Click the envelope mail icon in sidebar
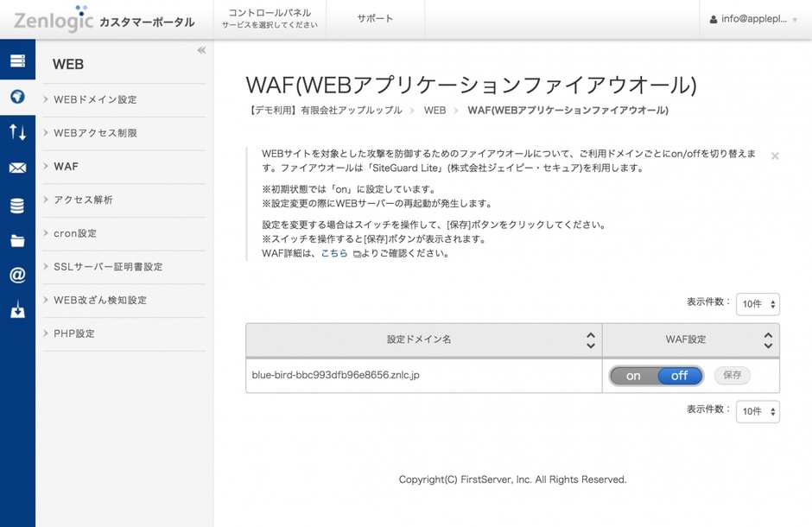Screen dimensions: 812x527 tap(17, 168)
